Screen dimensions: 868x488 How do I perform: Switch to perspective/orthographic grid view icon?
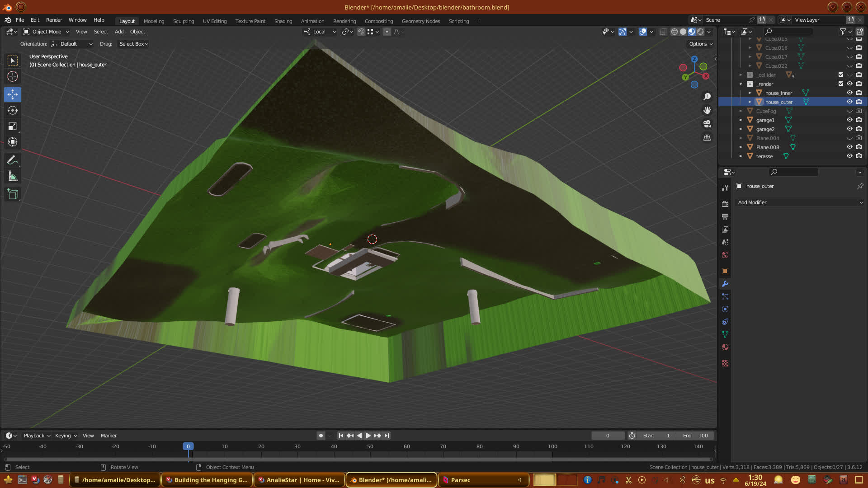tap(707, 138)
